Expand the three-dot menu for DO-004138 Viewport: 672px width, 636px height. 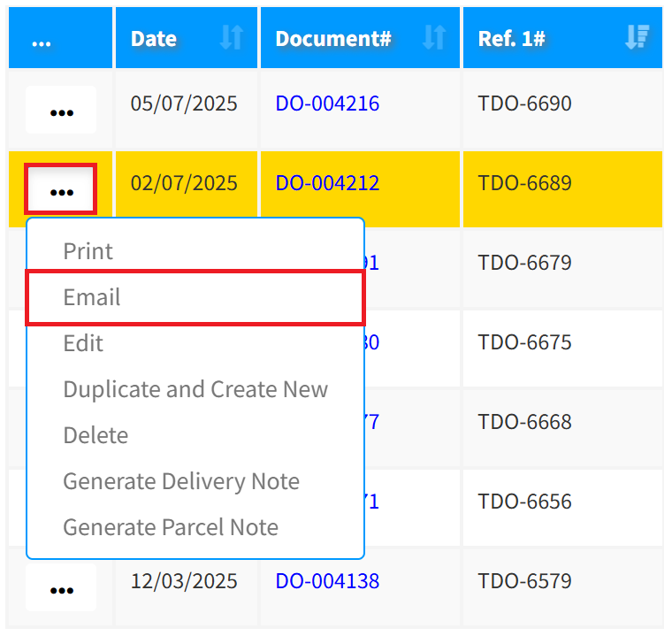pos(61,588)
